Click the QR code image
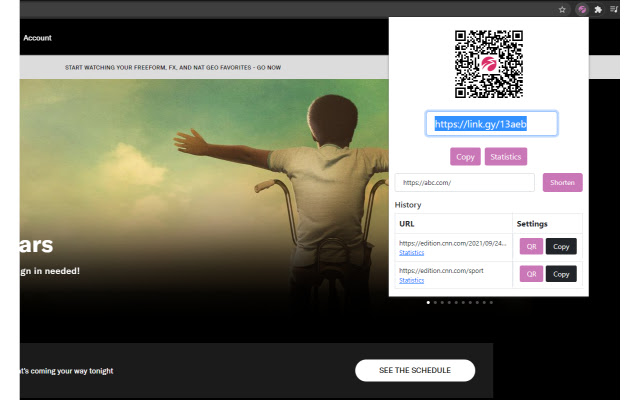The image size is (640, 400). point(489,64)
